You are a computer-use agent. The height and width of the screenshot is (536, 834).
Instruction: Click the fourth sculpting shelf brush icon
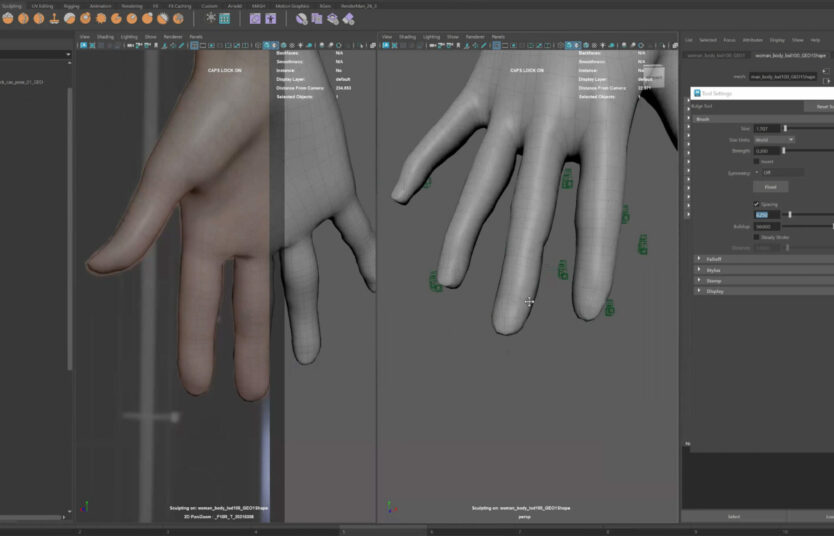[54, 18]
